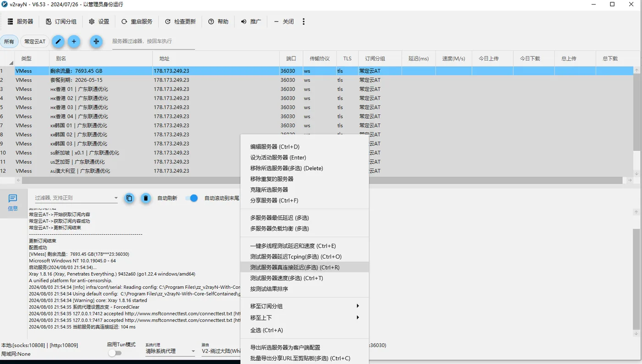642x364 pixels.
Task: Sort by the 类型 column header
Action: click(32, 59)
